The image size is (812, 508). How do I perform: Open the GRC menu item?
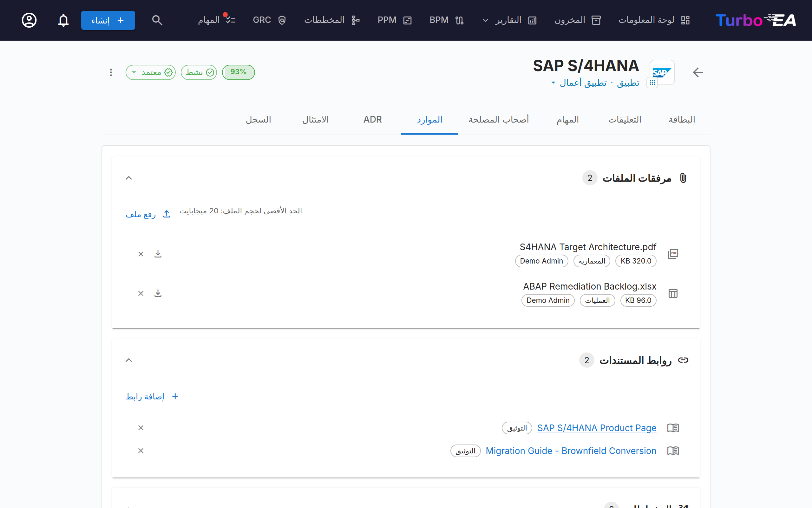click(269, 20)
